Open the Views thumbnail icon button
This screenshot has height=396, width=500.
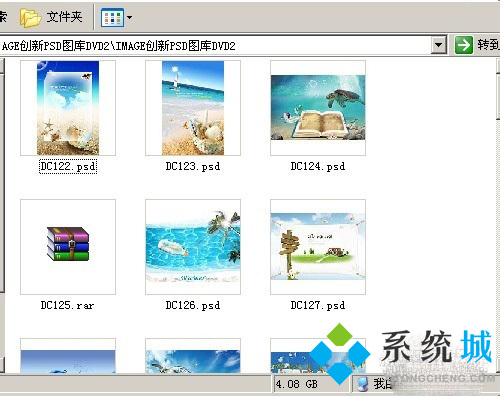112,17
